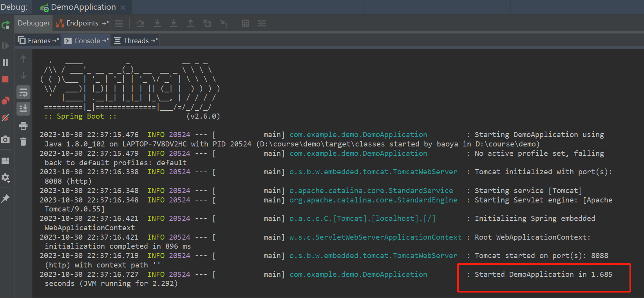Click the Step Over icon
The image size is (644, 298).
pos(140,23)
